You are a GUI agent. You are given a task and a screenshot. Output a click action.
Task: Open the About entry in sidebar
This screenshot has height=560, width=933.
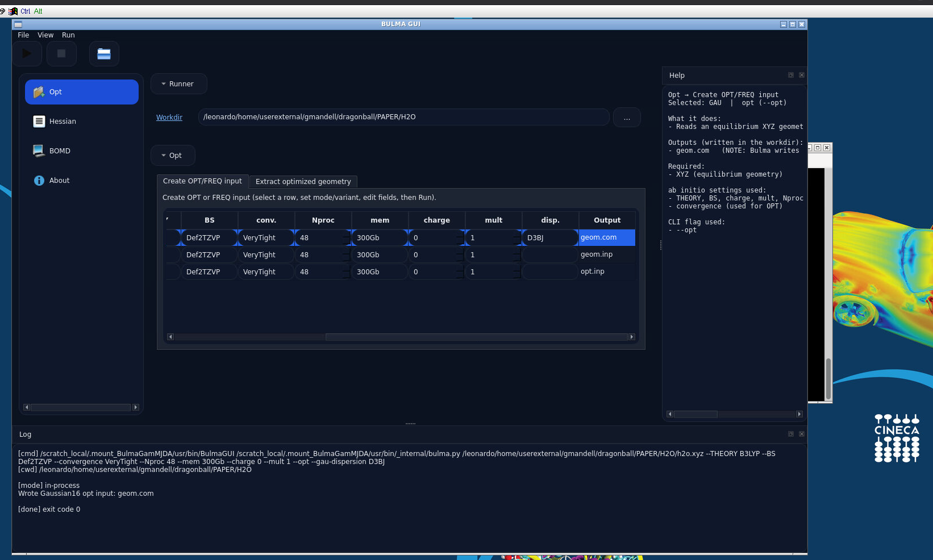point(82,181)
